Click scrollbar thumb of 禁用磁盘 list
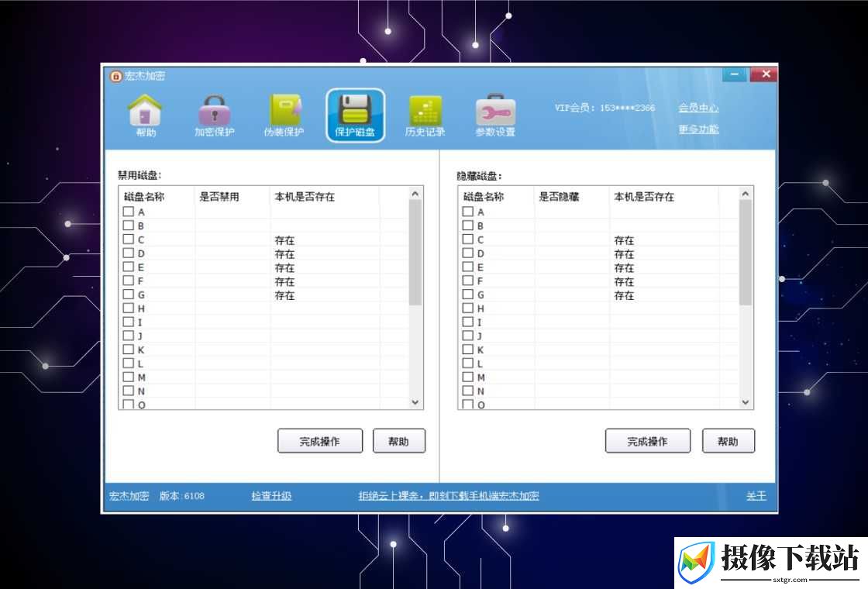Screen dimensions: 868x589 pyautogui.click(x=415, y=253)
